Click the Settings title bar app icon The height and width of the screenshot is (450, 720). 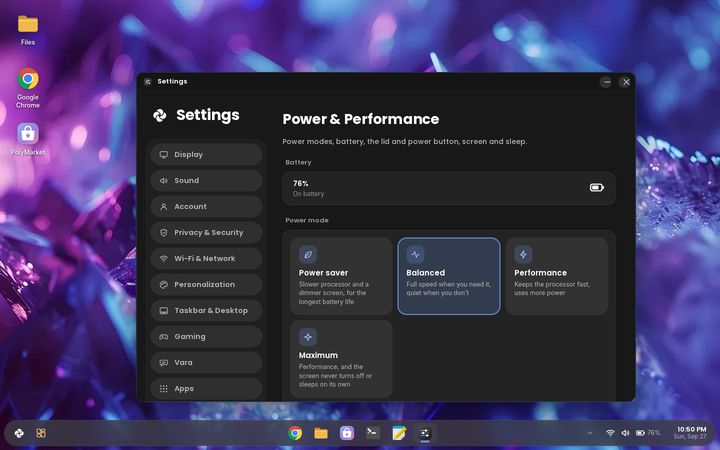(147, 82)
